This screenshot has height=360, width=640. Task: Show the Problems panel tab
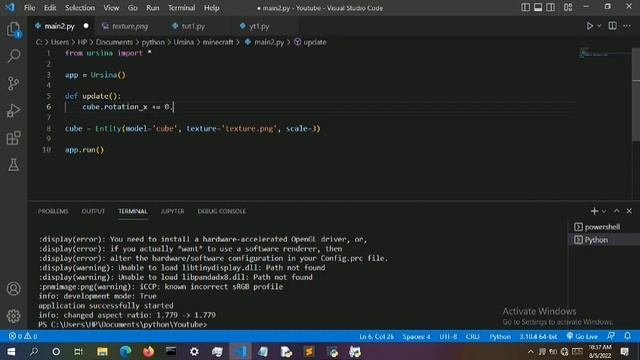[53, 211]
